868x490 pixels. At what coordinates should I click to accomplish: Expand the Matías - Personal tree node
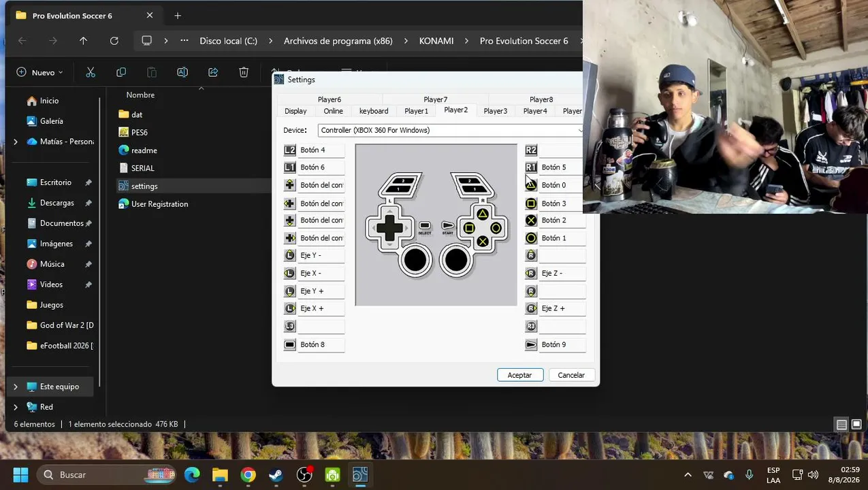pos(16,142)
